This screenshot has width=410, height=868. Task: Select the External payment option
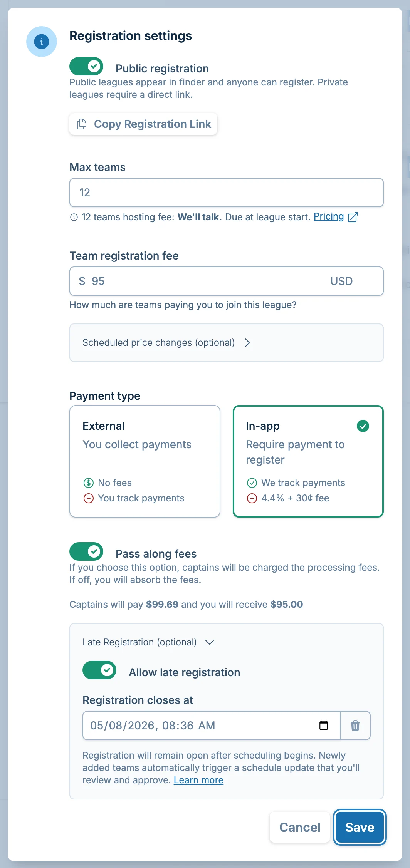tap(145, 462)
